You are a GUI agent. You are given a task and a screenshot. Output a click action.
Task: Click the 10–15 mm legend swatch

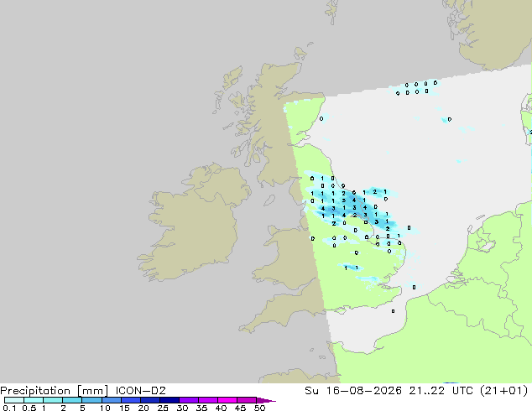(x=111, y=400)
